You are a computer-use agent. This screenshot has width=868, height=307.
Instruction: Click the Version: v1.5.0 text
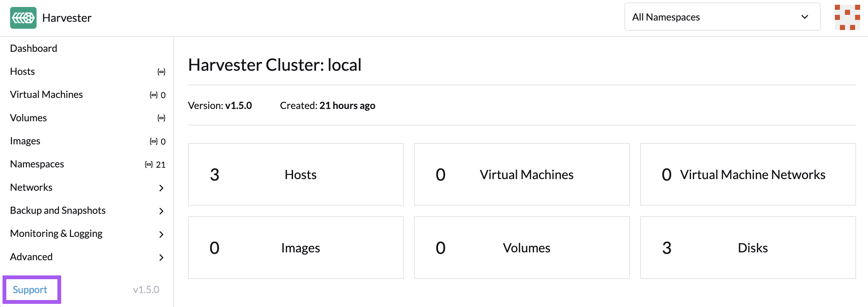220,105
